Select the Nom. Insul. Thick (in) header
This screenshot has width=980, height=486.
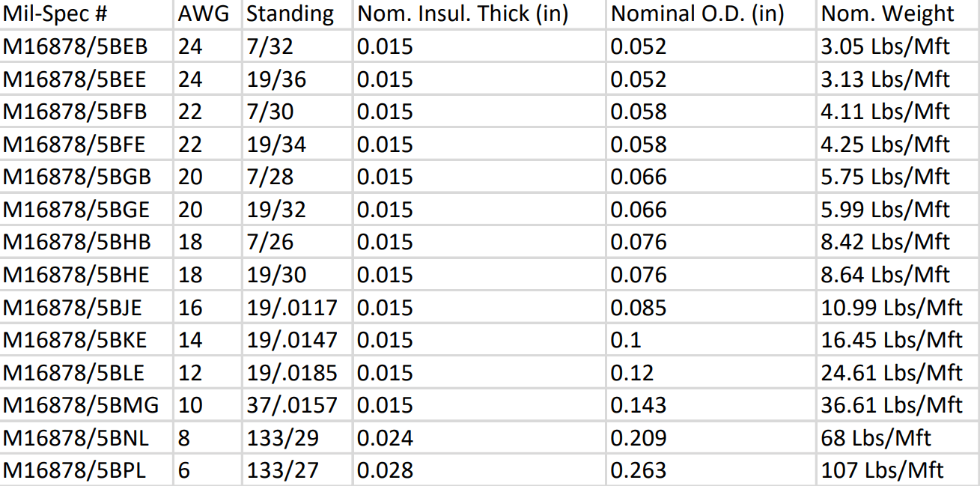pyautogui.click(x=479, y=13)
